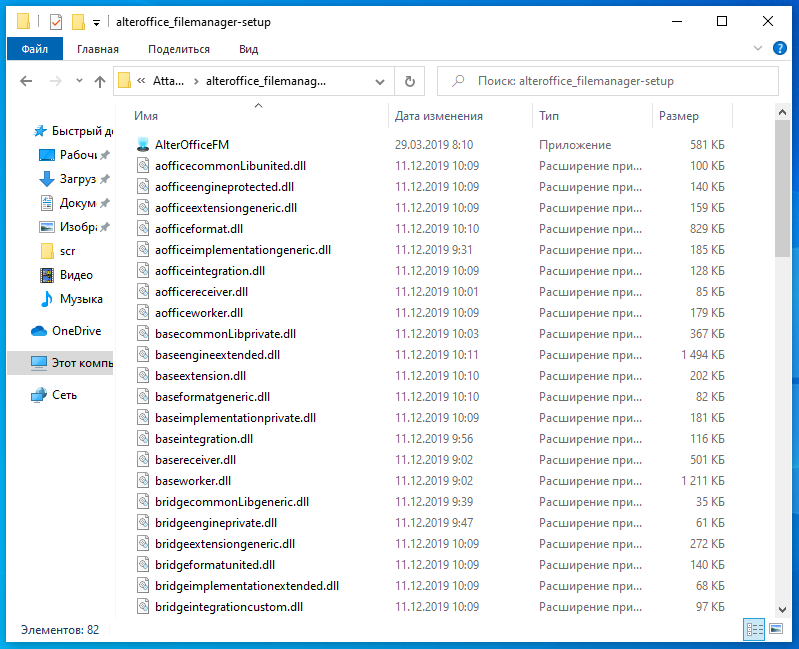Open Videos folder in the sidebar
This screenshot has height=649, width=799.
[x=66, y=275]
